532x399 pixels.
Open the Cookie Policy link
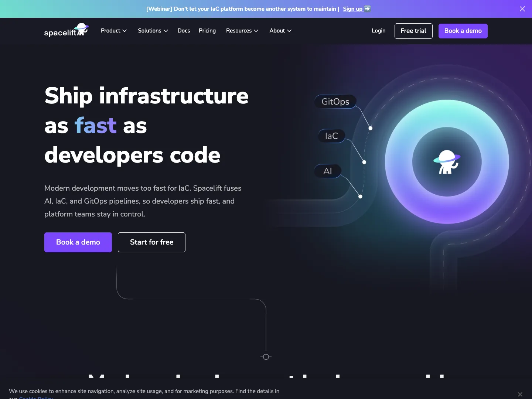[x=36, y=398]
